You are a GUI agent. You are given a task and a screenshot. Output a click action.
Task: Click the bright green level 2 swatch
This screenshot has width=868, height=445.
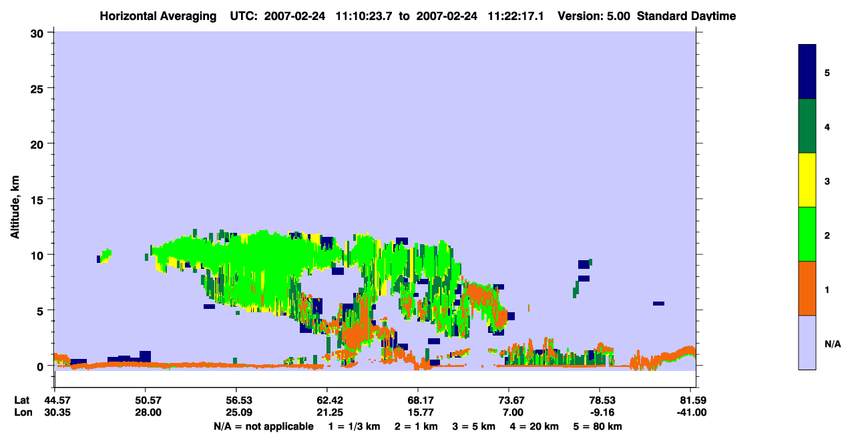(807, 234)
